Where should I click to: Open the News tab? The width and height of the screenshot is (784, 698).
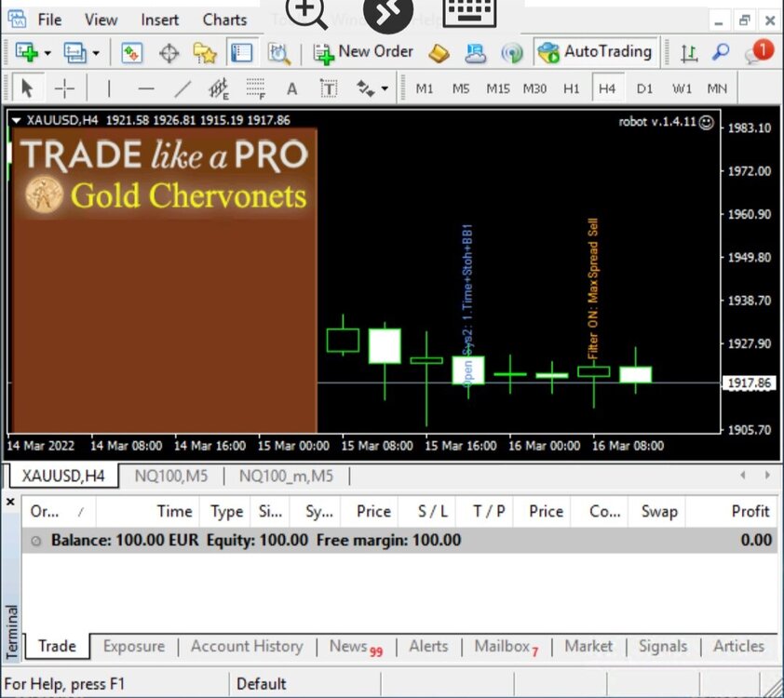point(356,647)
